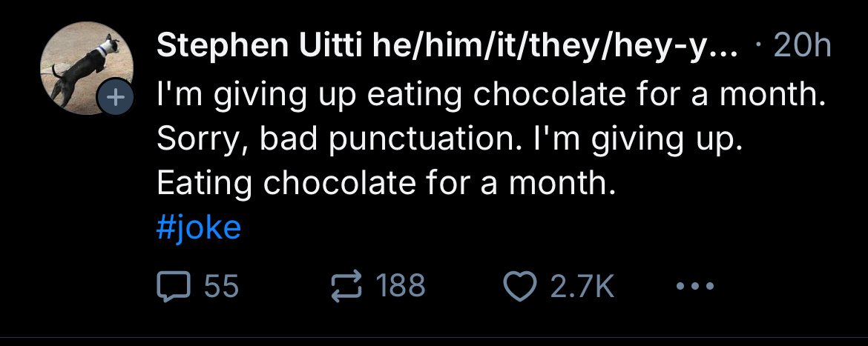Open the three-dot more options menu
Screen dimensions: 868x346
point(695,286)
